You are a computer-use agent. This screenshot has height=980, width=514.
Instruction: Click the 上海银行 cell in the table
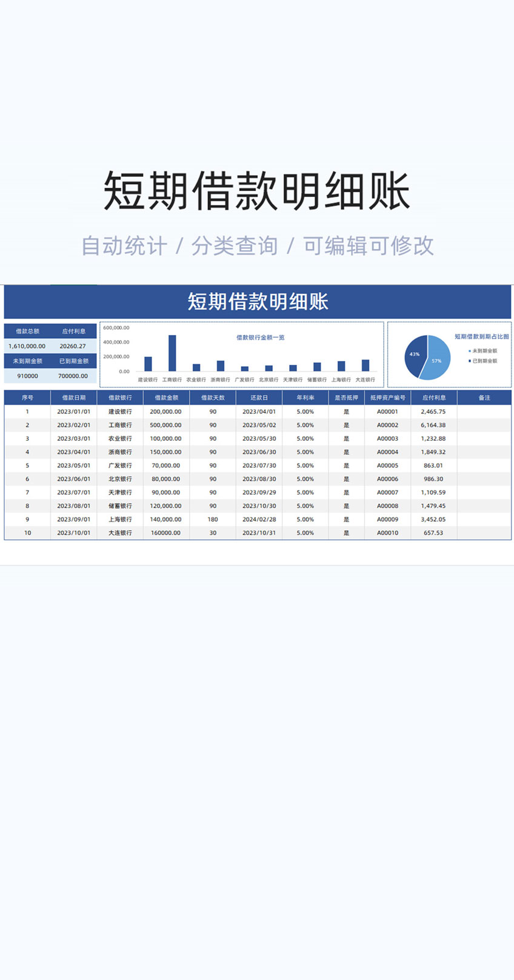pyautogui.click(x=120, y=519)
